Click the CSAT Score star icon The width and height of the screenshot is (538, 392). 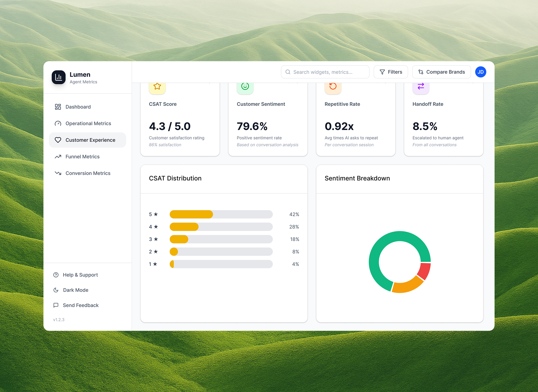coord(157,86)
